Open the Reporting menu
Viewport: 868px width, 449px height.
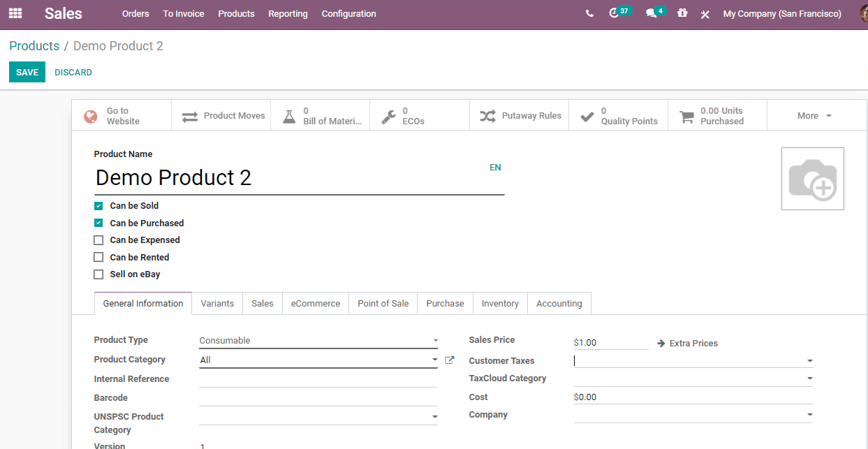(x=288, y=14)
